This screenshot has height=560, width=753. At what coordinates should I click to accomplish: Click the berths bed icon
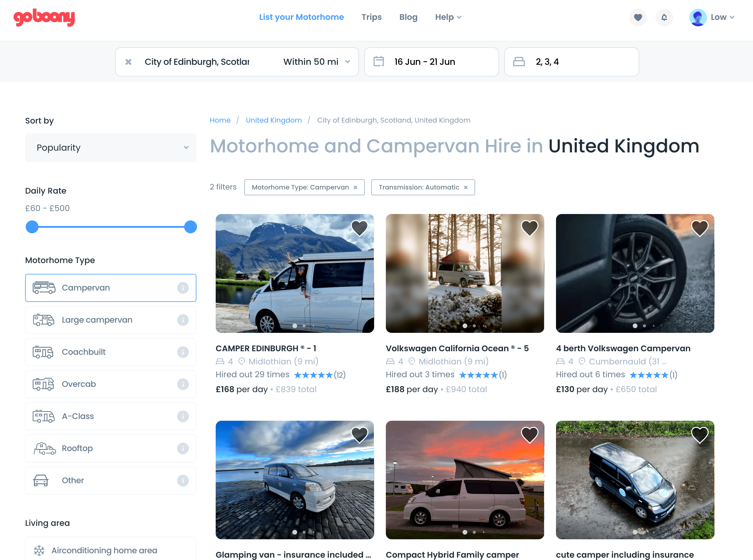tap(519, 61)
